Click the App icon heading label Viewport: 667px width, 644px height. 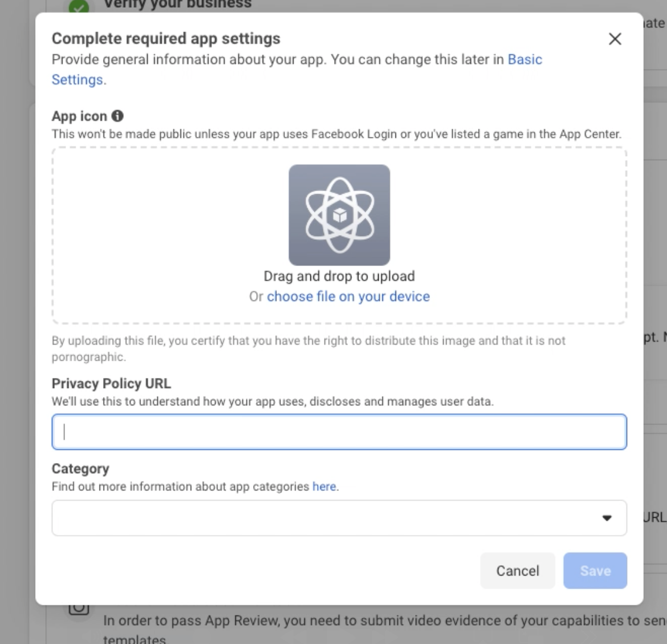coord(80,116)
